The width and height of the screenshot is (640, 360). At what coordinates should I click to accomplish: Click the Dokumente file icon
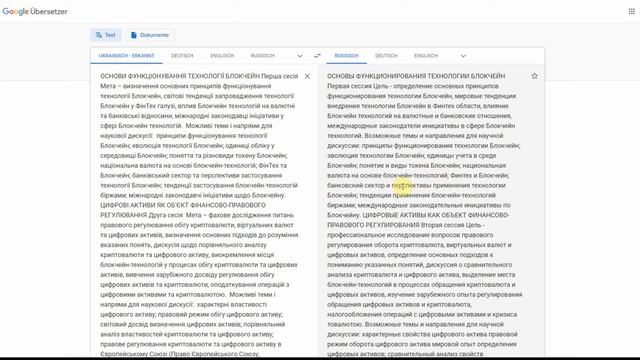(133, 35)
